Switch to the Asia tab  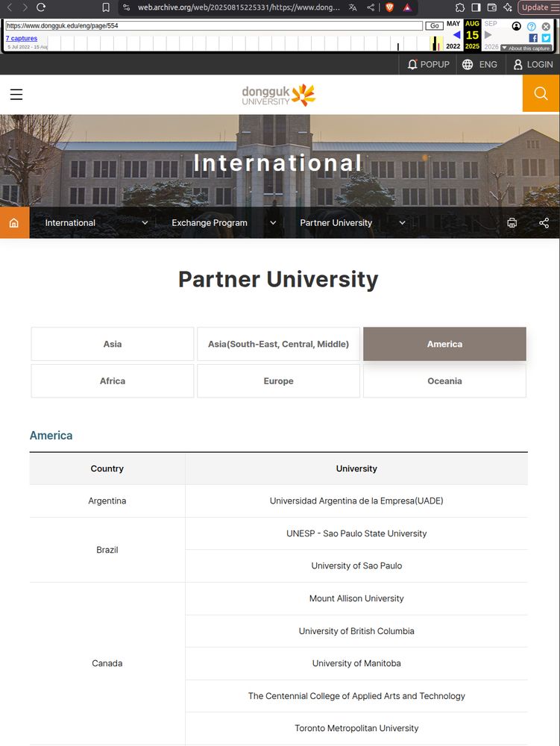(x=113, y=344)
